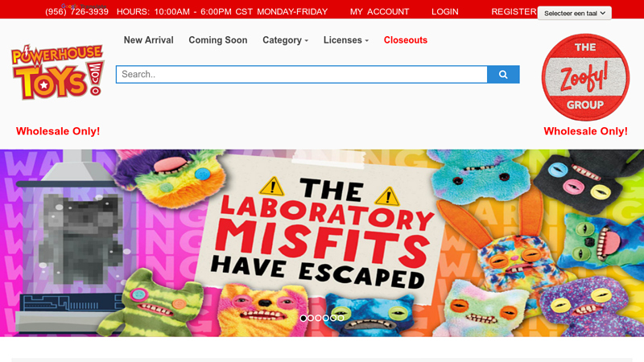Open the Closeouts page

[406, 40]
